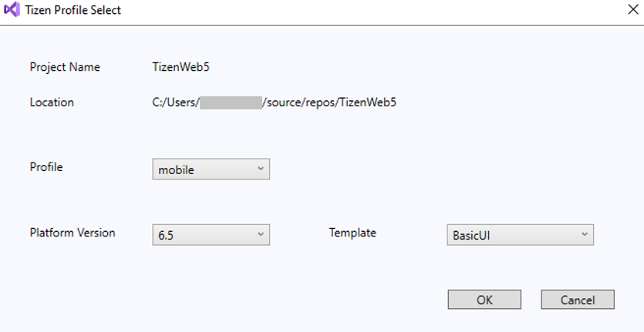Select the TizenWeb5 project name text
644x332 pixels.
coord(181,67)
